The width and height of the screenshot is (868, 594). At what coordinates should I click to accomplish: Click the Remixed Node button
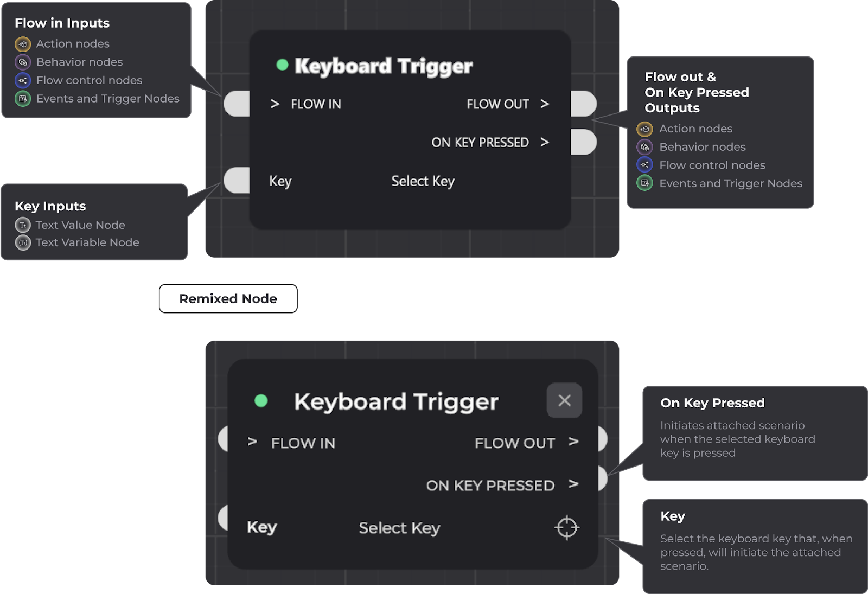point(228,298)
